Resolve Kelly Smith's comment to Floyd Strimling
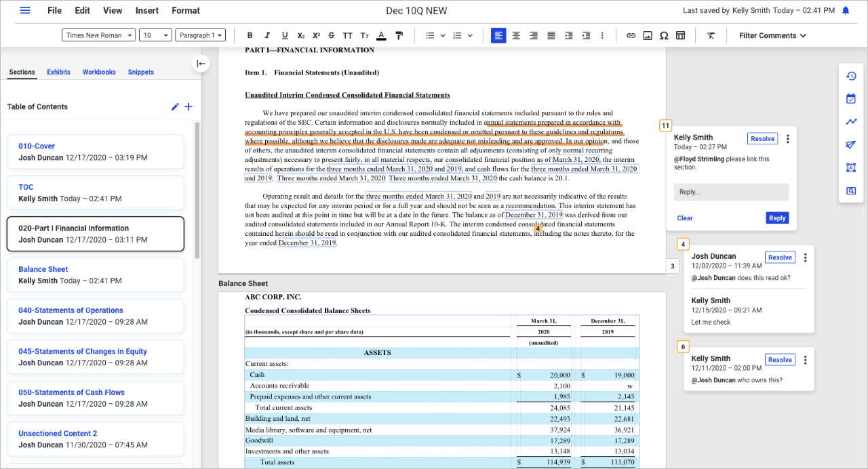The image size is (868, 469). [762, 138]
